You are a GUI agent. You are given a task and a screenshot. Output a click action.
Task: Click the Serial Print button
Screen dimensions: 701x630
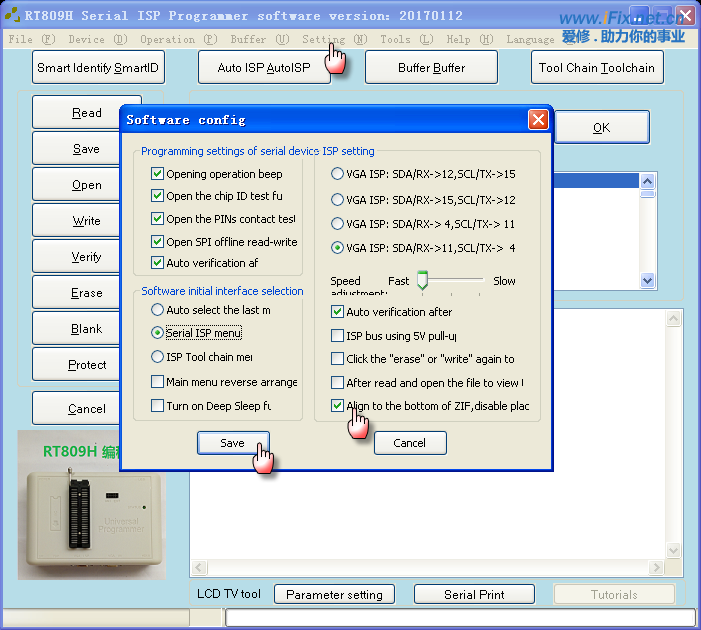[x=474, y=595]
